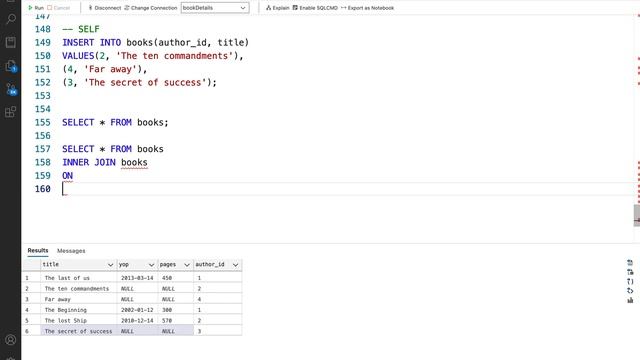
Task: Open the title column filter dropdown
Action: [110, 265]
